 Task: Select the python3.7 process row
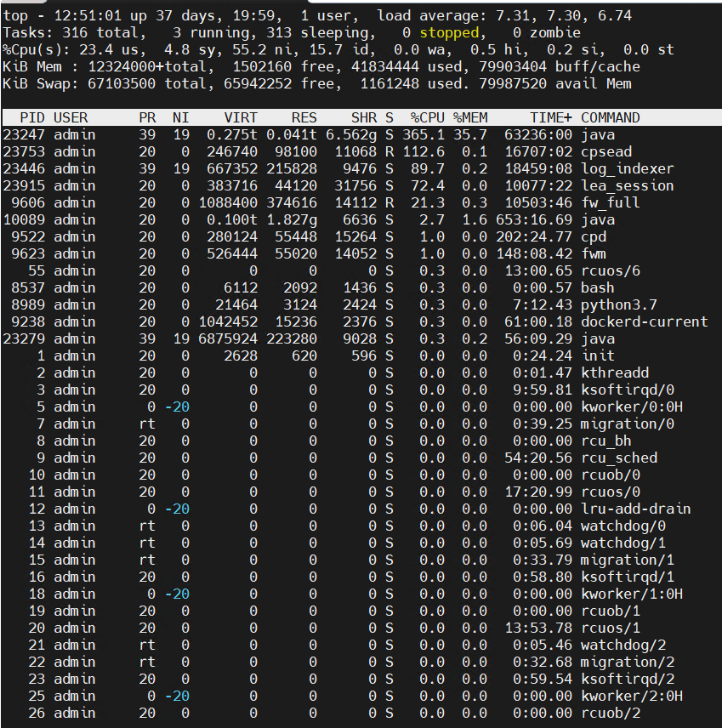(340, 304)
